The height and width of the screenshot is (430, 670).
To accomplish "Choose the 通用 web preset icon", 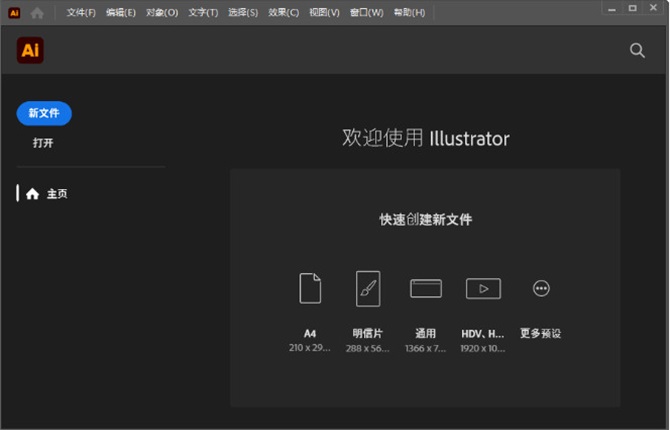I will (x=426, y=289).
